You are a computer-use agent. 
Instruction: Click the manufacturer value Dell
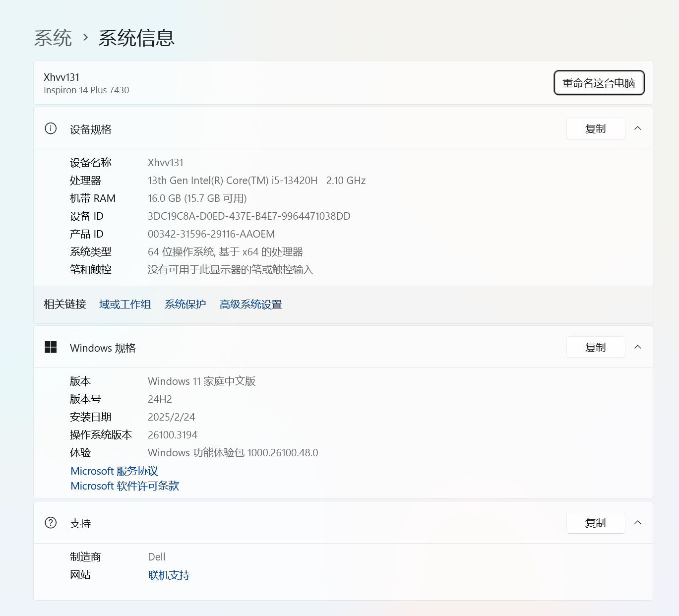(x=157, y=557)
